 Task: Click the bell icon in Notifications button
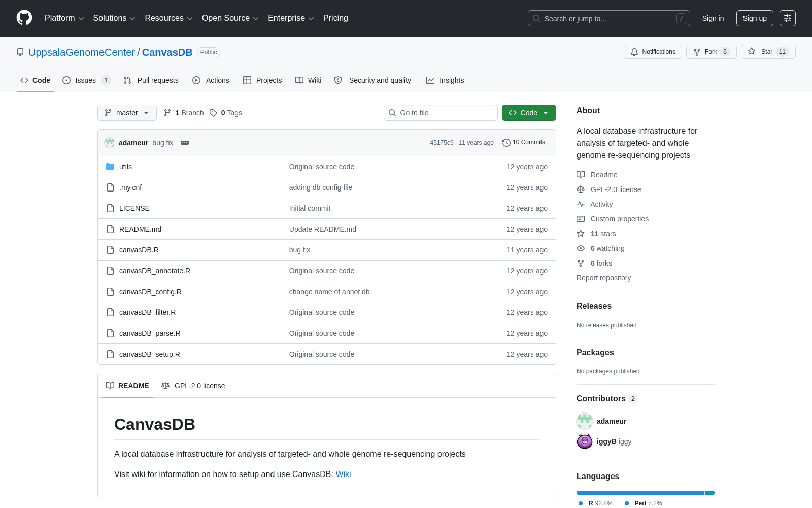point(634,52)
